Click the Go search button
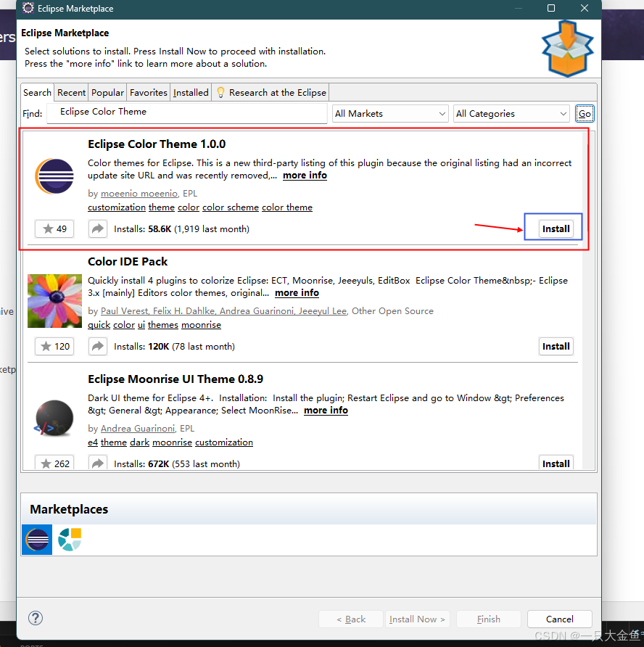Viewport: 644px width, 647px height. (x=585, y=113)
